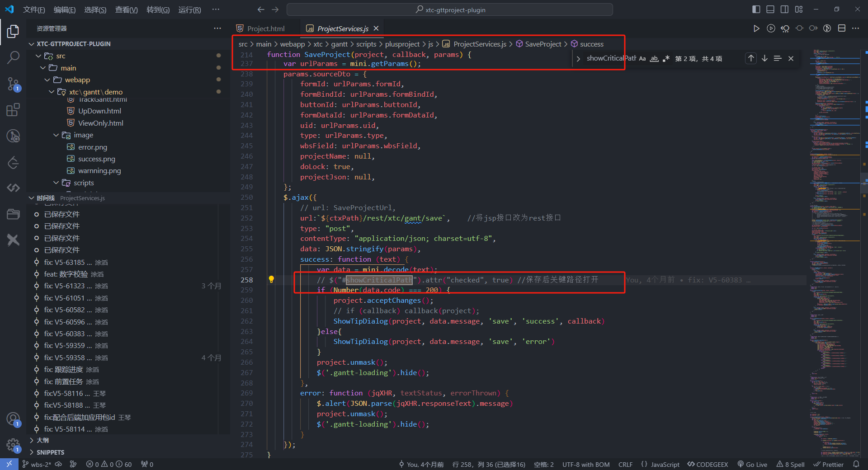Expand replace field toggle in find widget
This screenshot has width=868, height=470.
[578, 59]
